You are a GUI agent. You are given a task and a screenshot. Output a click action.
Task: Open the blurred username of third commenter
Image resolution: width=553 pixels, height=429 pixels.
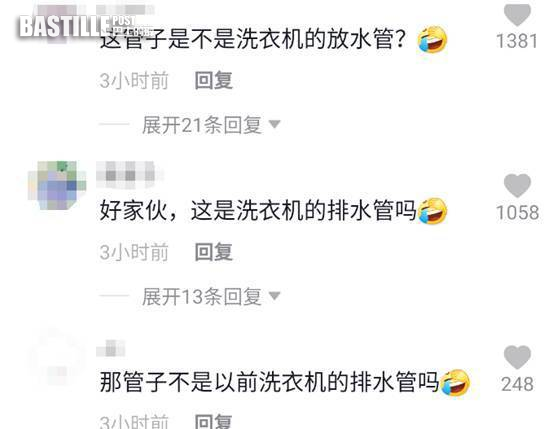click(111, 348)
